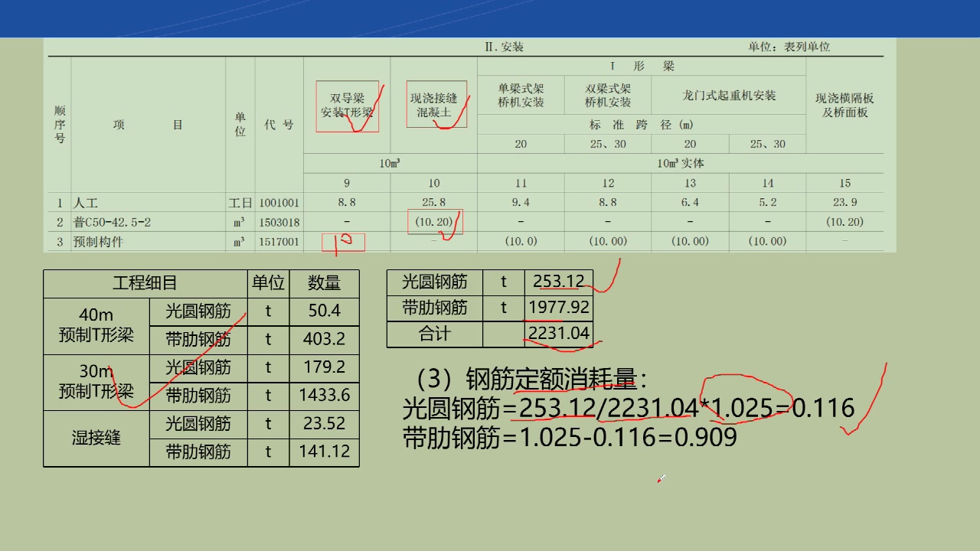Click '(10.20)' under column 10
The image size is (980, 551).
click(x=434, y=222)
